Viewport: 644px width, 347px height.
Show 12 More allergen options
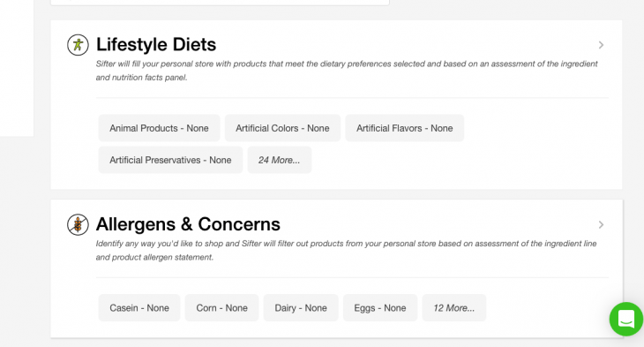(453, 308)
